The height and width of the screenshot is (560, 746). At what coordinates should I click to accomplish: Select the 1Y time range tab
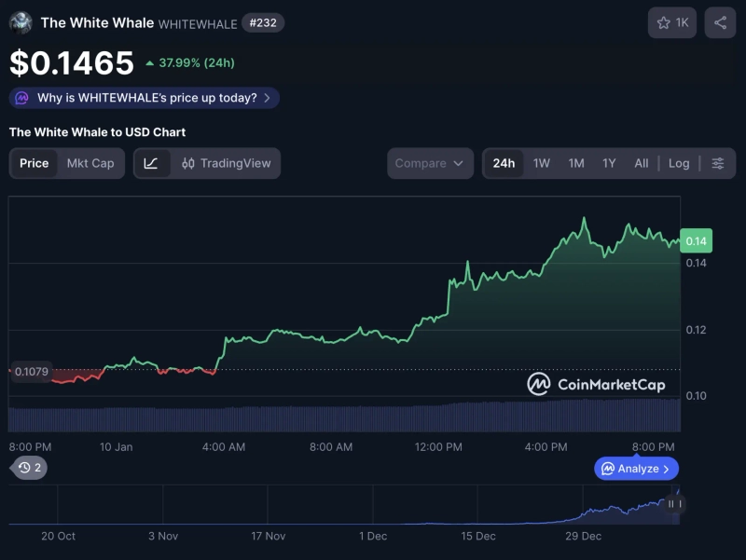tap(609, 163)
